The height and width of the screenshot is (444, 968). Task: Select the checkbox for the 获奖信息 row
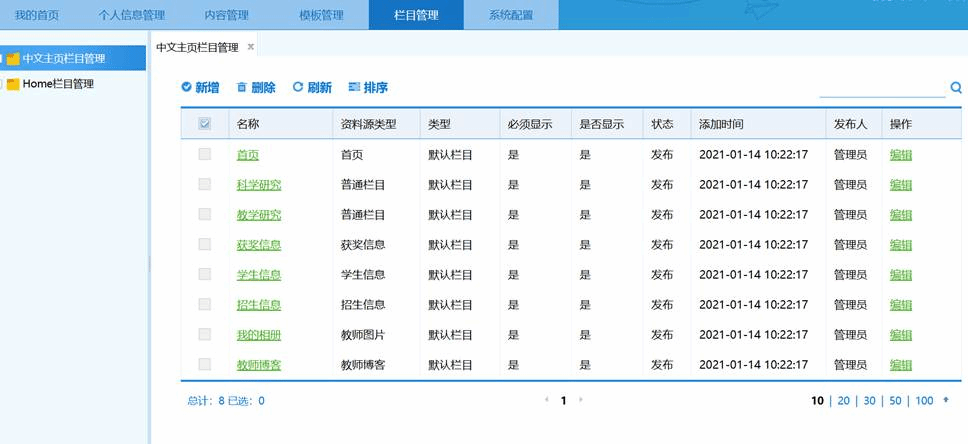[x=205, y=245]
